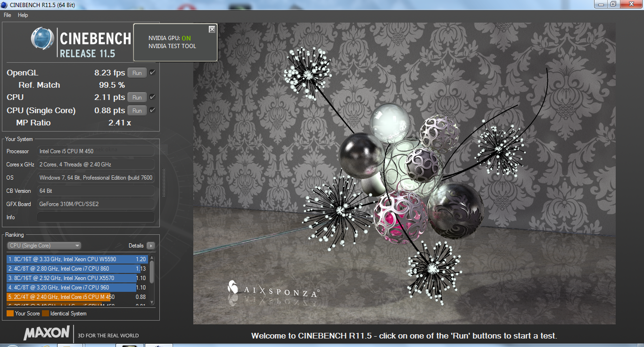Click the GFX Board field showing GeForce 310M
Viewport: 644px width, 347px height.
click(x=96, y=204)
